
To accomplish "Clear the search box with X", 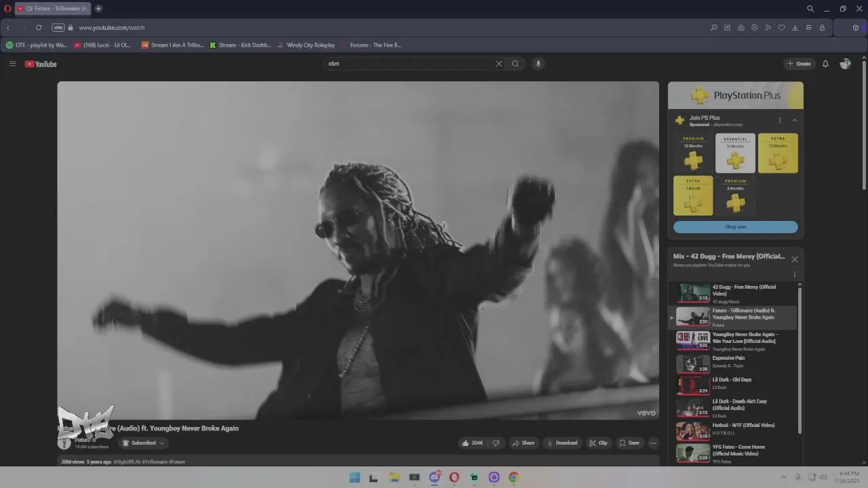I will [x=499, y=64].
